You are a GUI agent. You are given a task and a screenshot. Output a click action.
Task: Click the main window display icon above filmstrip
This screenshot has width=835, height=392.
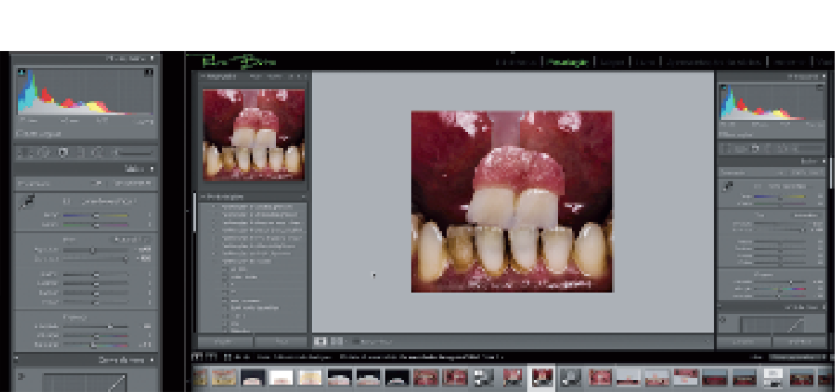pyautogui.click(x=197, y=357)
